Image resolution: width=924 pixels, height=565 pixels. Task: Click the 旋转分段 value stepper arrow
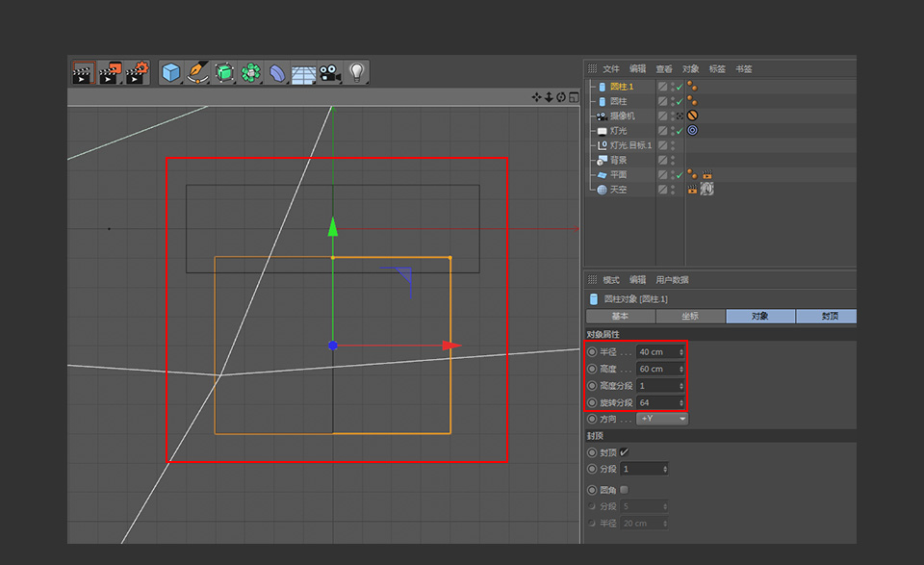(680, 402)
